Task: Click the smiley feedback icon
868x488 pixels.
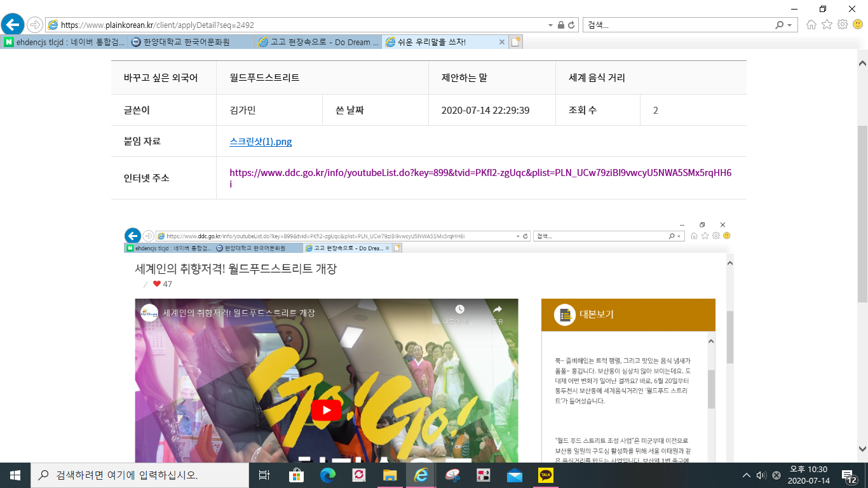Action: click(857, 25)
